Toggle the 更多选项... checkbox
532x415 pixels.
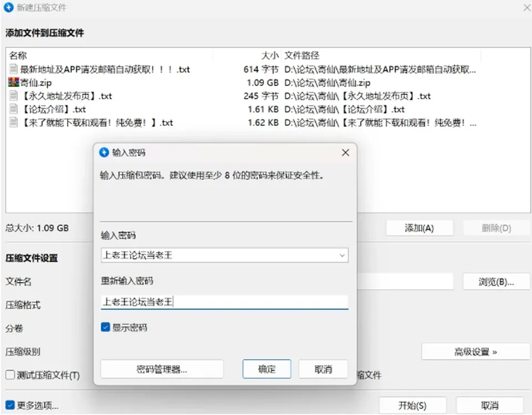point(10,405)
